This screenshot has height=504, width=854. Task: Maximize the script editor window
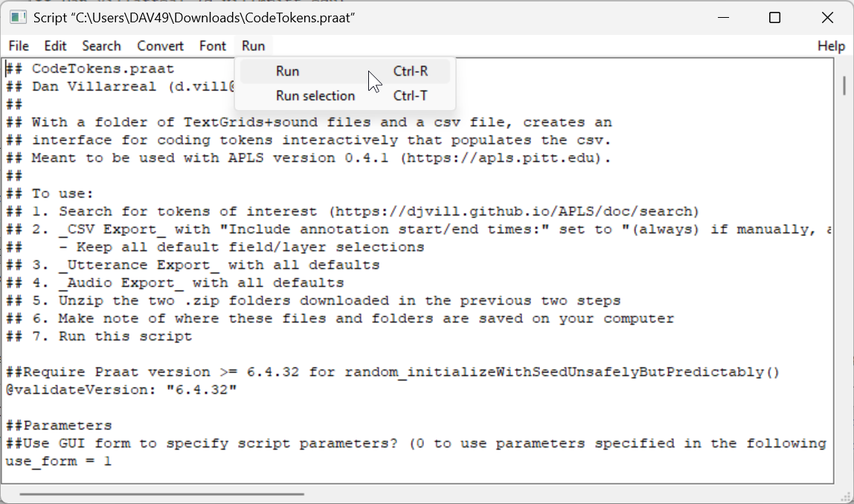click(x=774, y=17)
